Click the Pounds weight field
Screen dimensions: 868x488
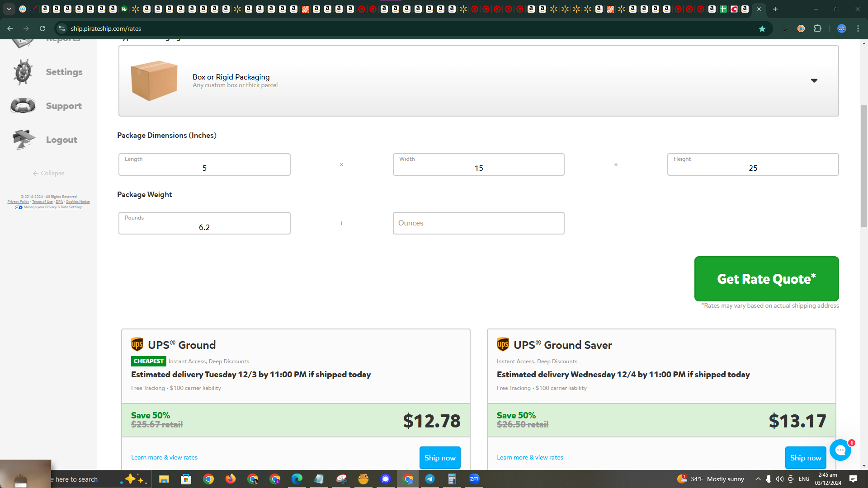tap(204, 223)
